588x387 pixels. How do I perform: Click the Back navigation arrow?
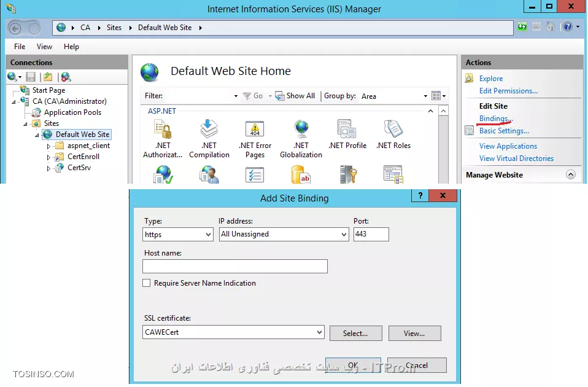[x=15, y=28]
